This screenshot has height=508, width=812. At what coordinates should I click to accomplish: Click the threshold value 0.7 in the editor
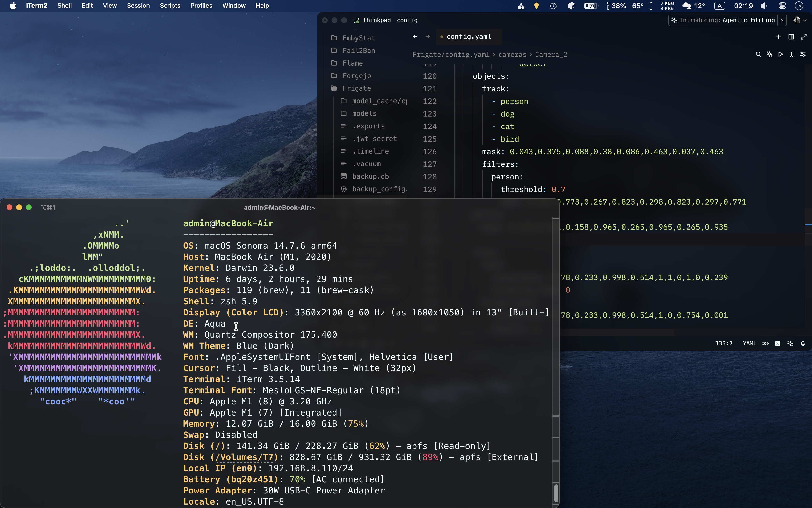[x=558, y=189]
